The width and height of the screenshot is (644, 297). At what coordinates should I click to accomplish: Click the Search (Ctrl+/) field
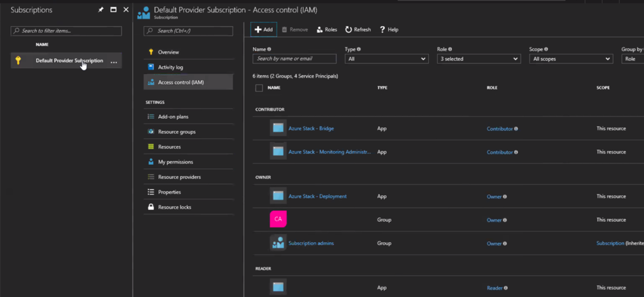click(188, 31)
